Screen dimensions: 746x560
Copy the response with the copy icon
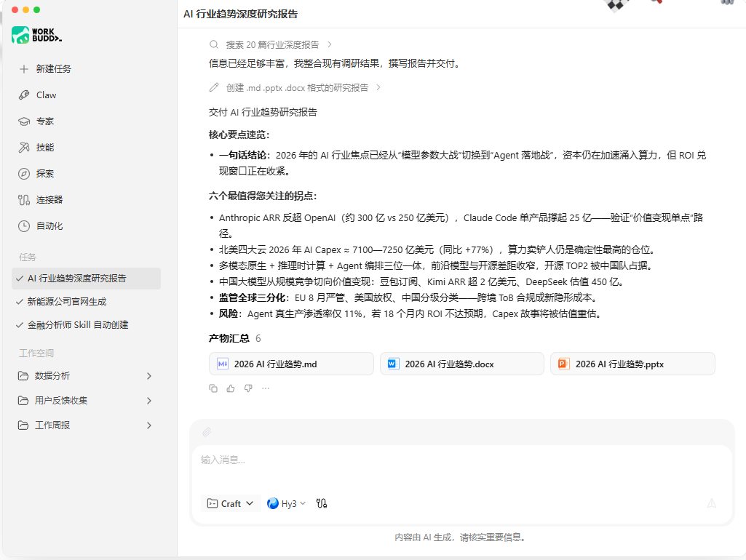click(213, 388)
